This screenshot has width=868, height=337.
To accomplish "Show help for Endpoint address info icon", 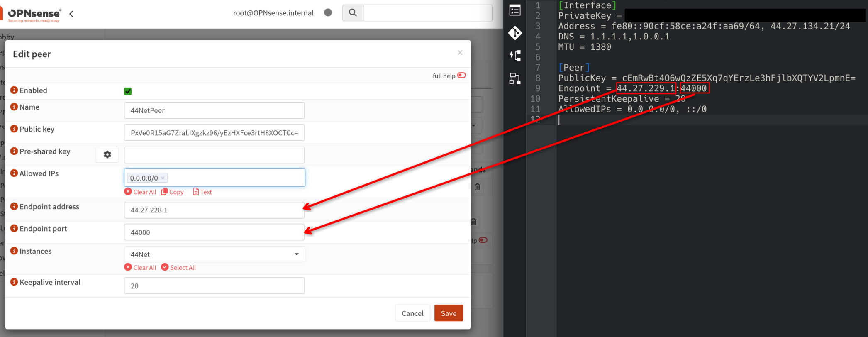I will coord(14,206).
